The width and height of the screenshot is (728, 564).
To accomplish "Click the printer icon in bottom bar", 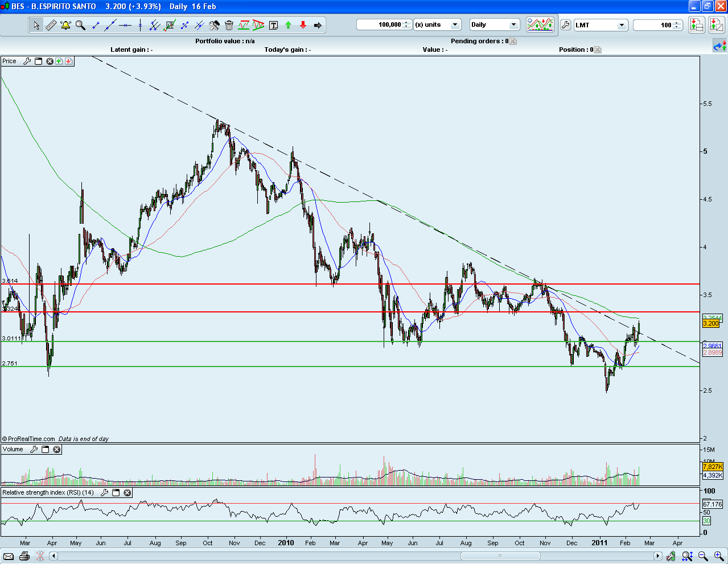I will tap(24, 556).
